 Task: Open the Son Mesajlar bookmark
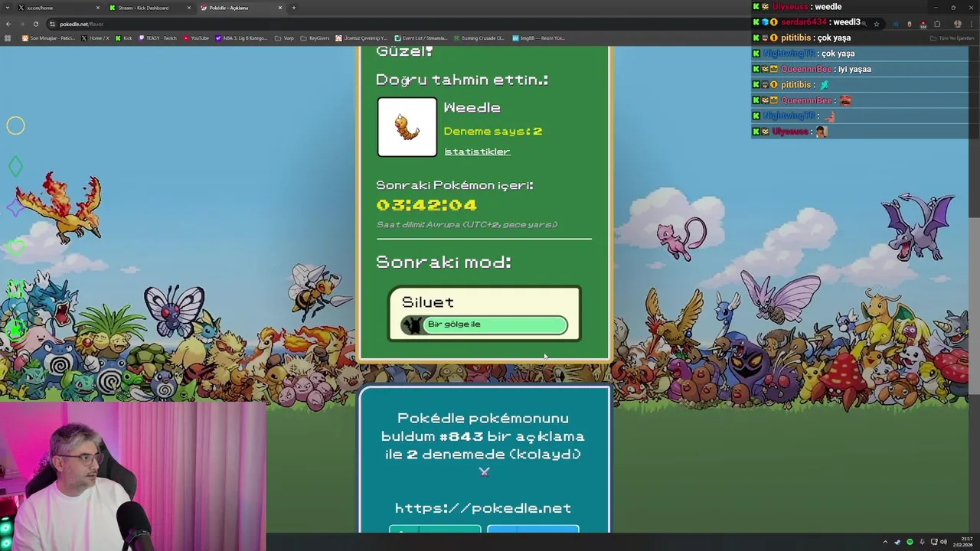click(47, 37)
